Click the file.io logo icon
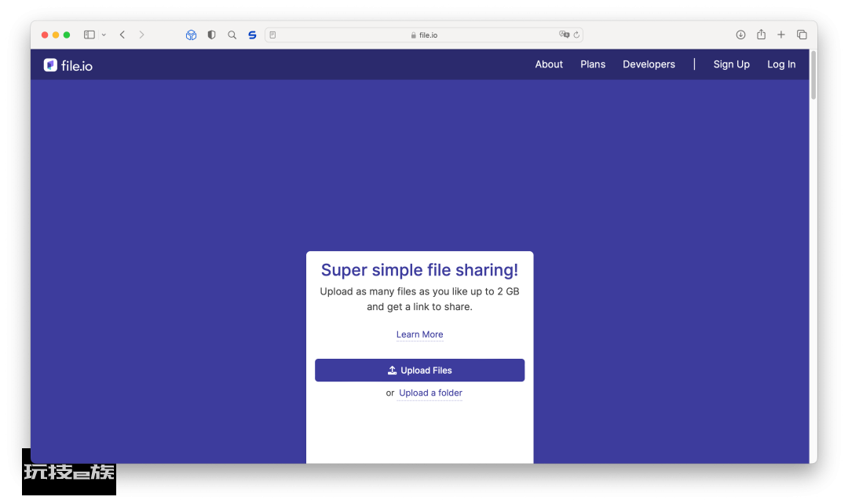 [50, 65]
